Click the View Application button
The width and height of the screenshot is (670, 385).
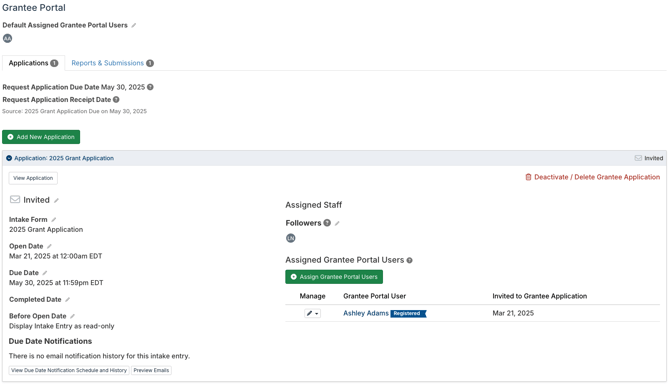tap(33, 178)
